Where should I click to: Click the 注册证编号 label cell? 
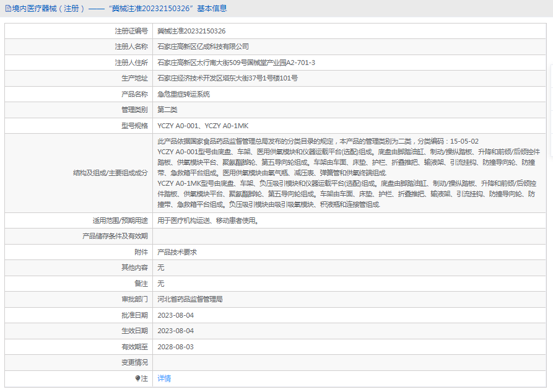[x=79, y=31]
